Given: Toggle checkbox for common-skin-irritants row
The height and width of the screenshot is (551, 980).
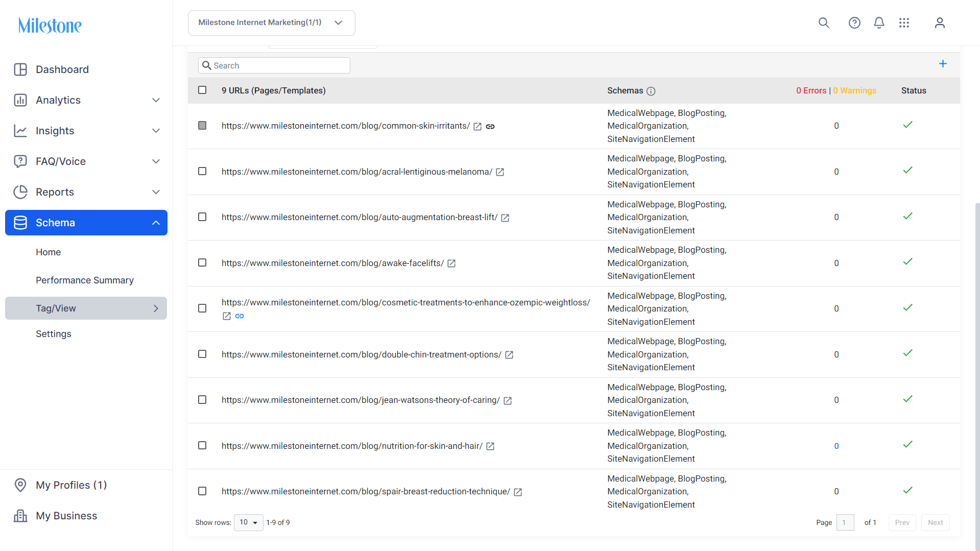Looking at the screenshot, I should click(x=202, y=126).
